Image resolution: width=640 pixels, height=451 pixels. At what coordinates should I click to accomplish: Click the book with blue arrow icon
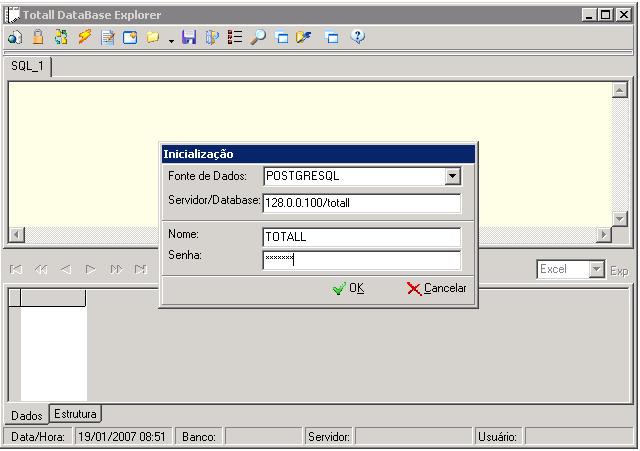point(212,37)
